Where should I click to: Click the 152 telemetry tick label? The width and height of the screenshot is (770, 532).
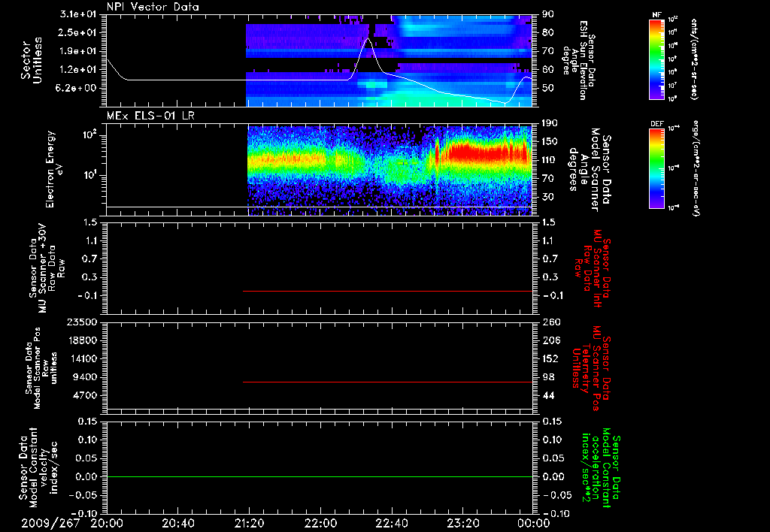pos(550,358)
